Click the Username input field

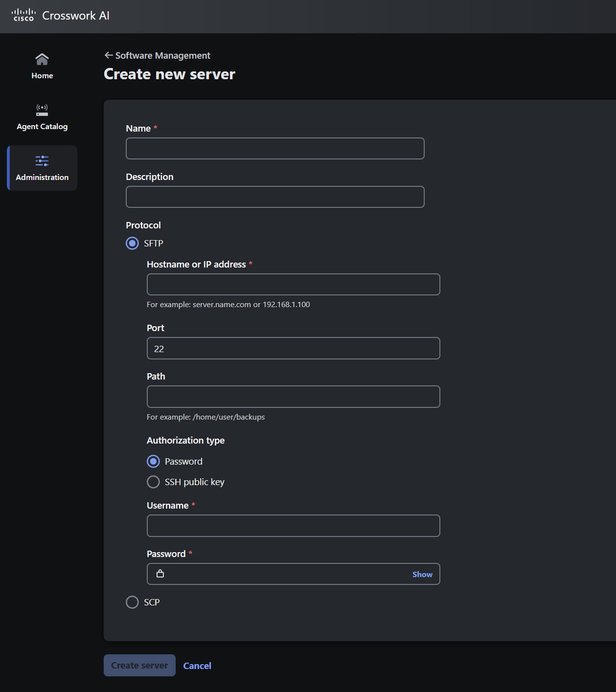[294, 526]
